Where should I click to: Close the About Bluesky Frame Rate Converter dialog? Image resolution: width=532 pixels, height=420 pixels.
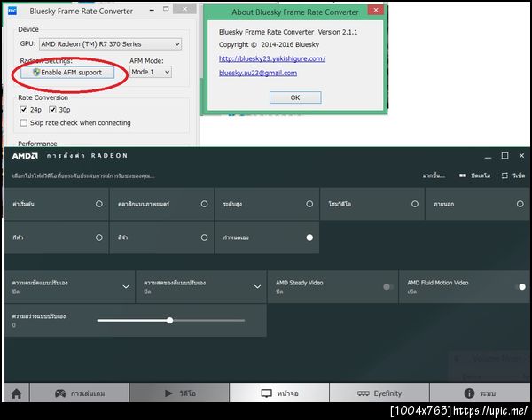pos(376,10)
